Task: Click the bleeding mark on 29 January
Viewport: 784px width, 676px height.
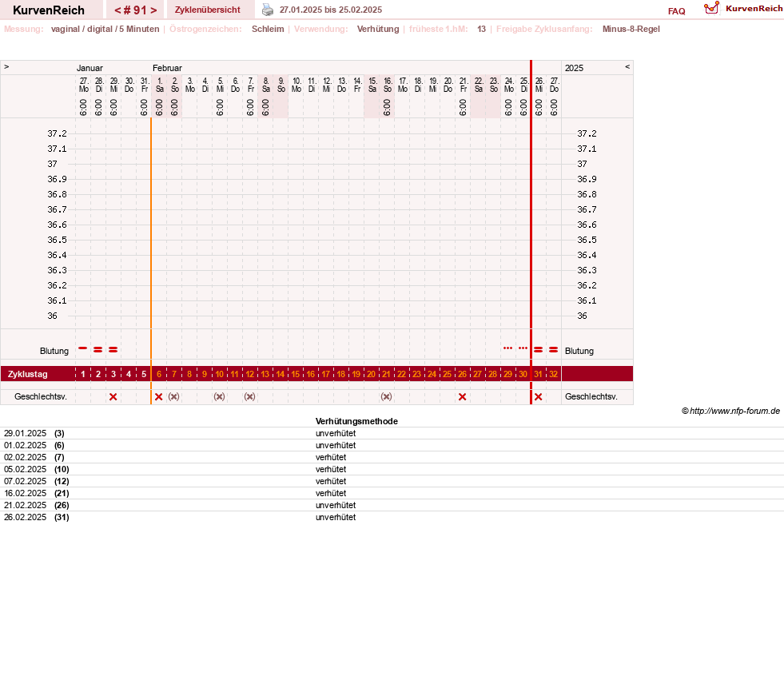Action: (x=113, y=349)
